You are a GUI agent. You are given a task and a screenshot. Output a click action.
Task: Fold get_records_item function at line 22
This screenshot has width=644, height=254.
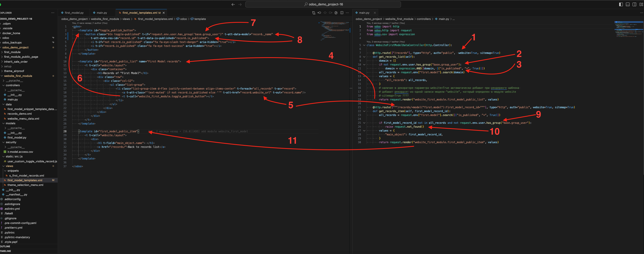(364, 111)
